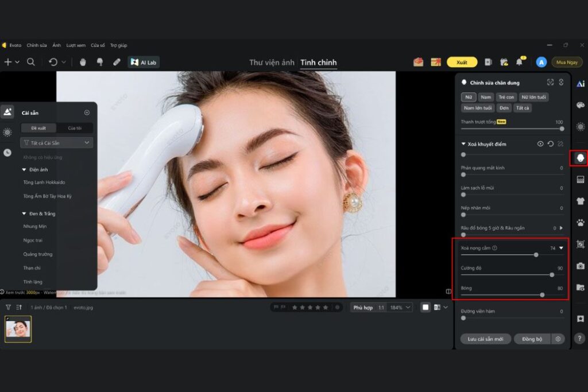Click the sort icon in filmstrip bar

pos(19,307)
